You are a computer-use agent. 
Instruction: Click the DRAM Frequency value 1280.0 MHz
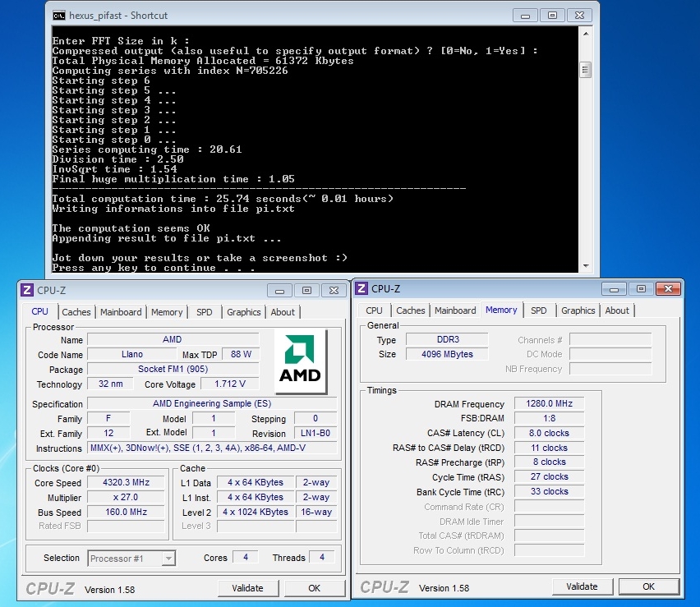[549, 403]
